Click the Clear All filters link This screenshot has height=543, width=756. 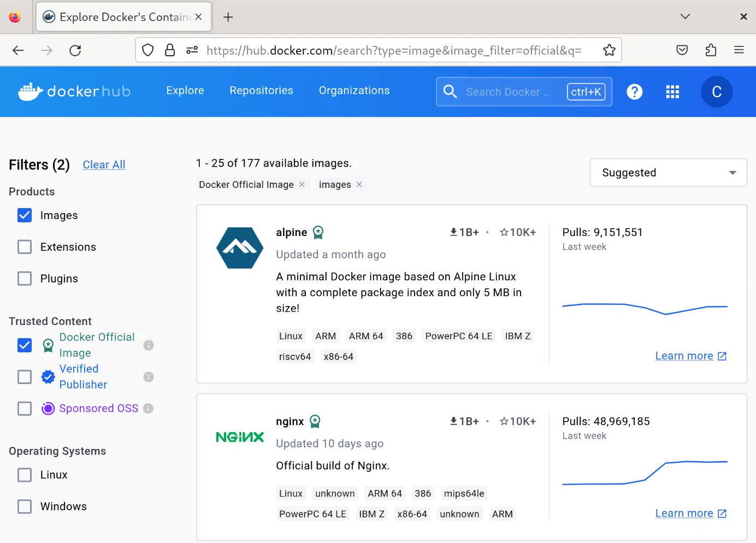[x=104, y=164]
